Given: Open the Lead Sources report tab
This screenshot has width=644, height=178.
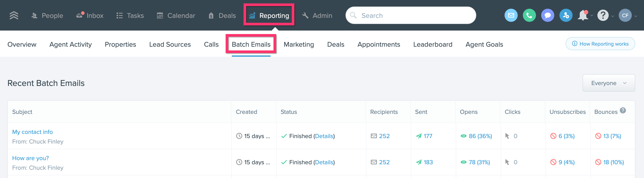Looking at the screenshot, I should tap(170, 44).
